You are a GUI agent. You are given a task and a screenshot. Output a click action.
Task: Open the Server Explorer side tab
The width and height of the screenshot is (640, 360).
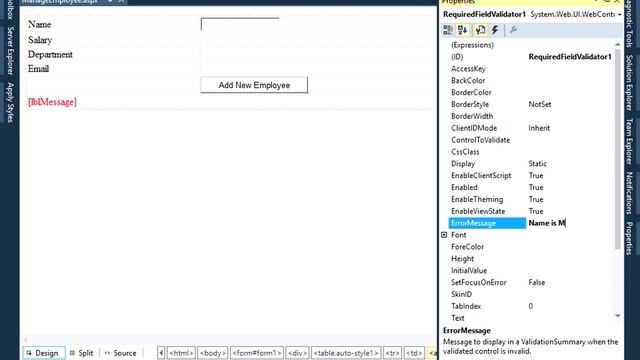(10, 51)
